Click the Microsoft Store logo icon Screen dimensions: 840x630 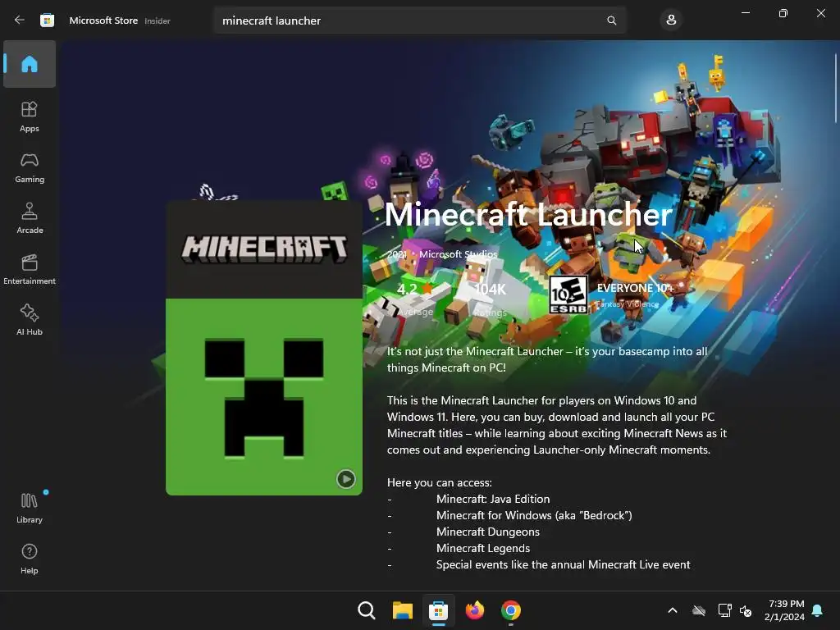(x=47, y=21)
